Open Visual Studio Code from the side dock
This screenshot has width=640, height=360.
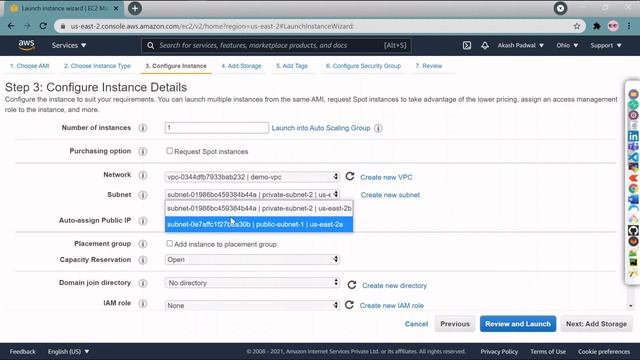tap(633, 157)
